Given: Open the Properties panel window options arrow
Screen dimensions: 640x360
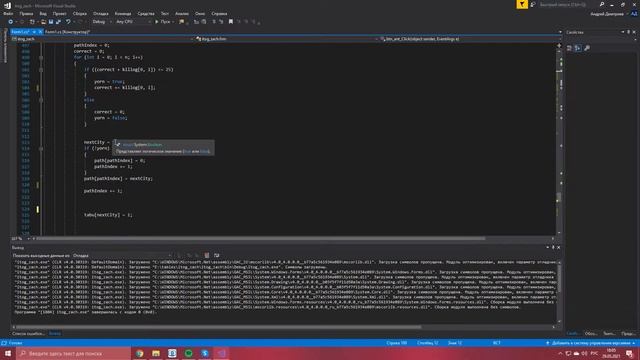Looking at the screenshot, I should tap(623, 32).
